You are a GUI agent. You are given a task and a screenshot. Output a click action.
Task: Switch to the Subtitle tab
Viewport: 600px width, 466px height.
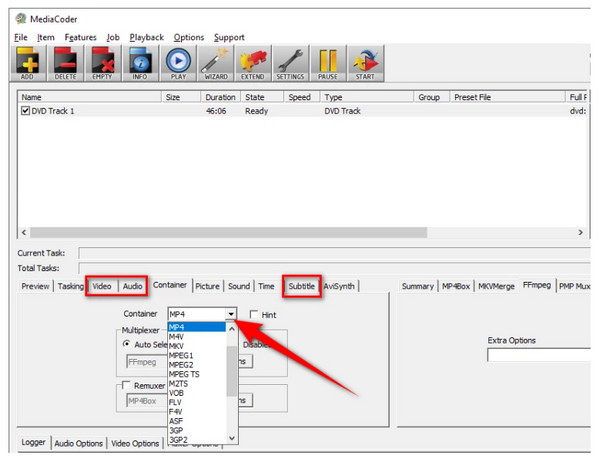pyautogui.click(x=301, y=286)
